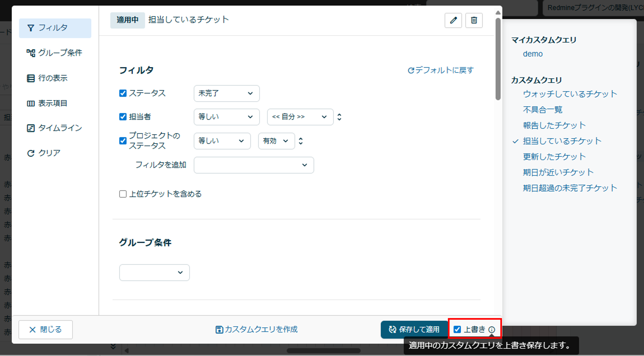Open the フィルタを追加 dropdown
This screenshot has height=356, width=644.
(253, 165)
